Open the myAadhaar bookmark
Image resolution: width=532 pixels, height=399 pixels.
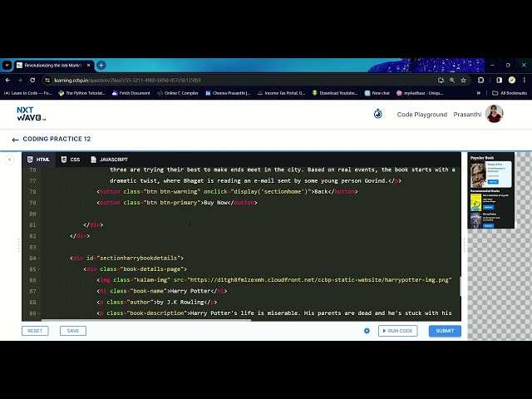click(420, 93)
